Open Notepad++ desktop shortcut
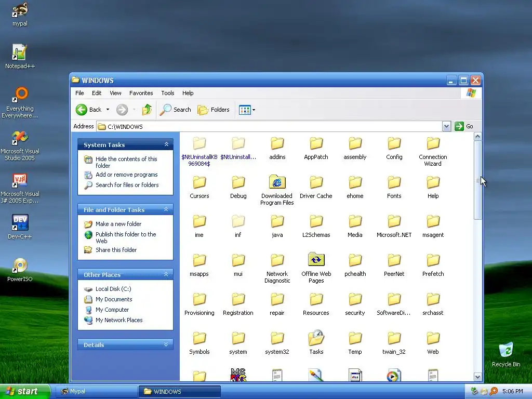This screenshot has height=399, width=532. point(20,57)
